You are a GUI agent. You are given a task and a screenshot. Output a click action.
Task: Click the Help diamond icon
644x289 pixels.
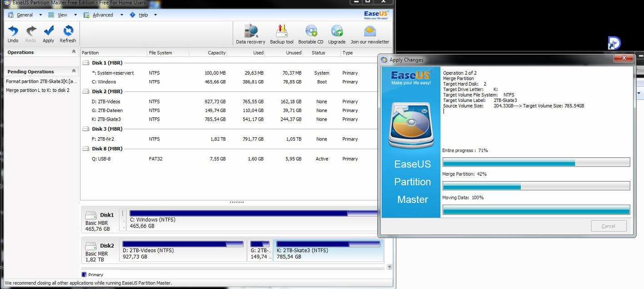click(x=132, y=15)
